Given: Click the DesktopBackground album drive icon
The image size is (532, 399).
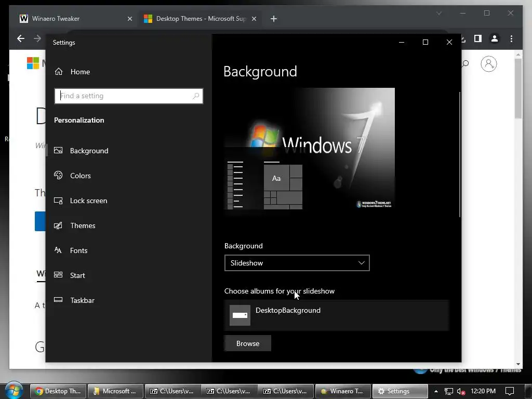Looking at the screenshot, I should pyautogui.click(x=240, y=315).
